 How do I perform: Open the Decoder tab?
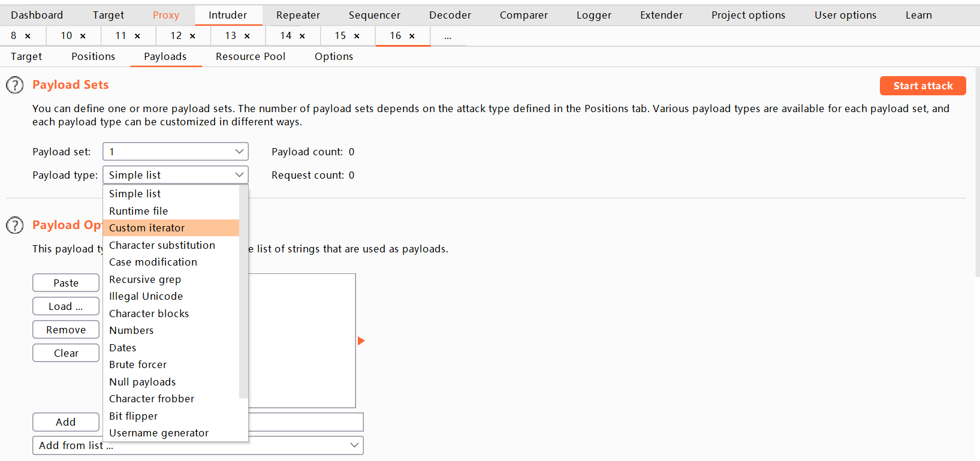[450, 15]
